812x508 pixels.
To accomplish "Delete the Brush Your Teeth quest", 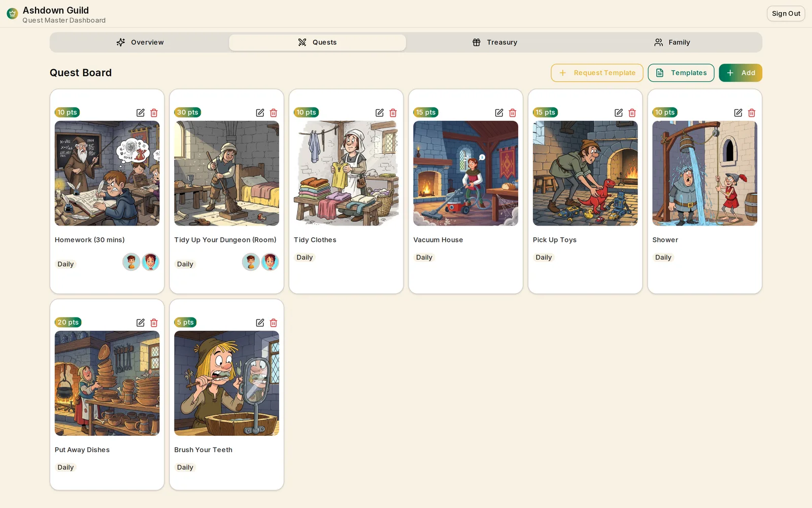I will 274,323.
